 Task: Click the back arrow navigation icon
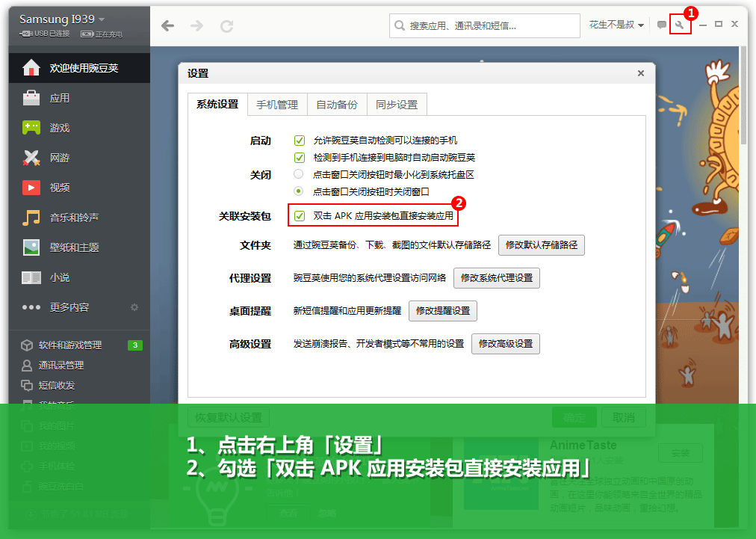coord(168,25)
